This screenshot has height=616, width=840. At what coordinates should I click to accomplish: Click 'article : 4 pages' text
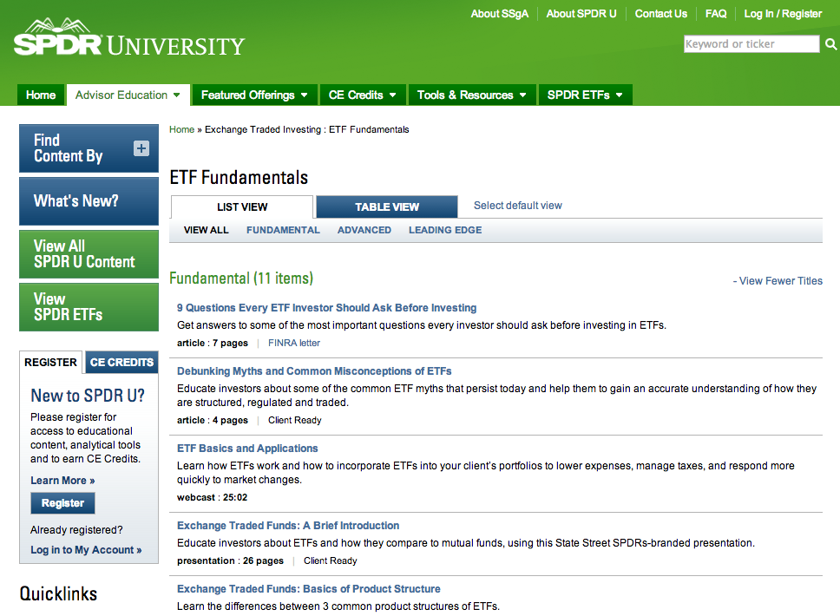tap(213, 420)
